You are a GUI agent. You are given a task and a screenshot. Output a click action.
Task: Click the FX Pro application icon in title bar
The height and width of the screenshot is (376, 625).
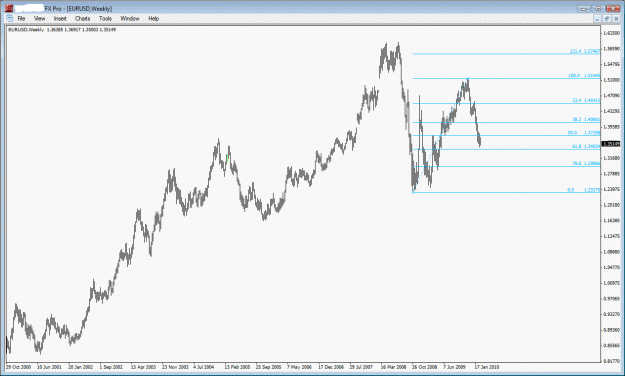click(9, 8)
